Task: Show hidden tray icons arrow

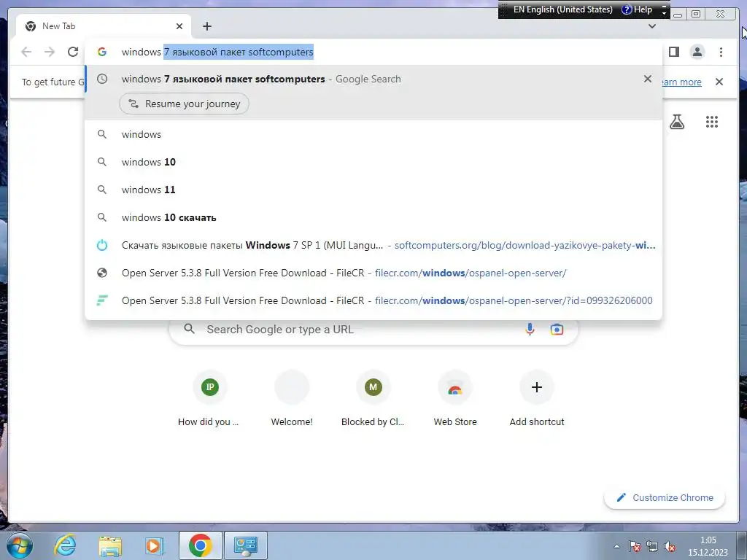Action: [616, 546]
